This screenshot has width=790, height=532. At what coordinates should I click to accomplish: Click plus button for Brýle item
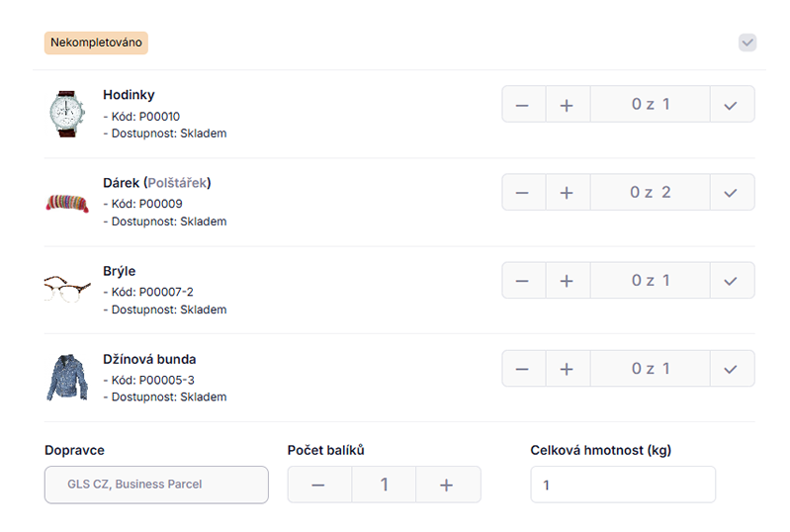tap(568, 281)
